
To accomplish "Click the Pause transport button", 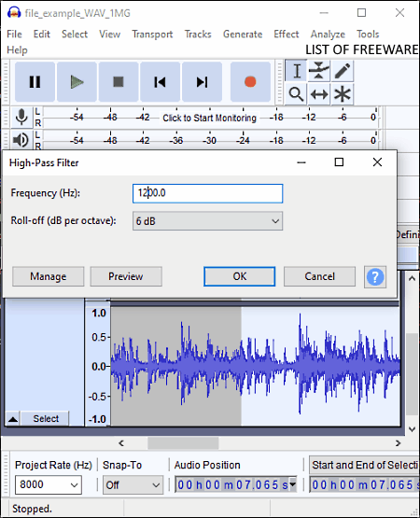I will coord(35,81).
